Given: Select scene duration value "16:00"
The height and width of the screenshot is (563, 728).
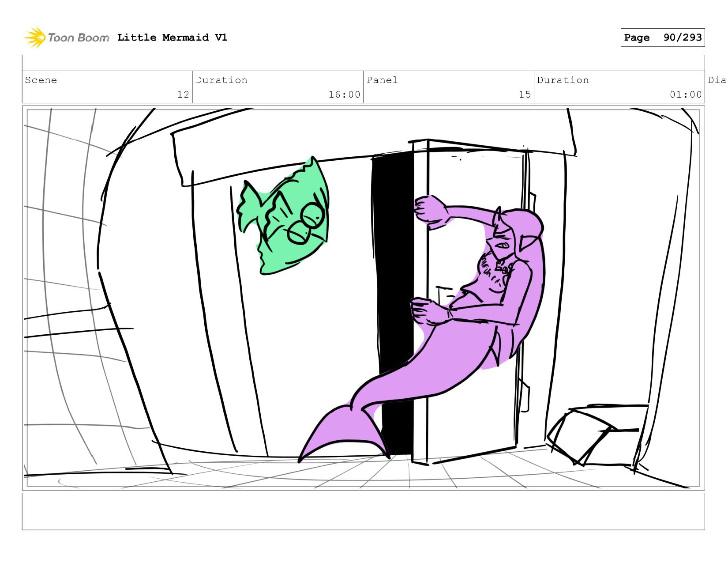Looking at the screenshot, I should [344, 94].
